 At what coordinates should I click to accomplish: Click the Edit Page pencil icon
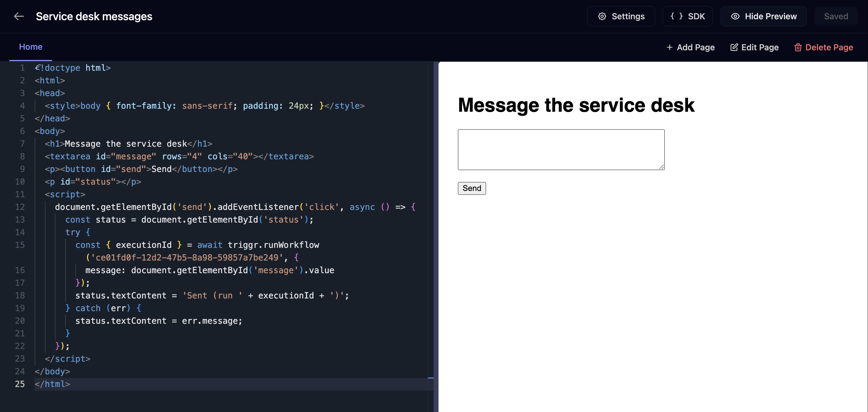point(754,47)
